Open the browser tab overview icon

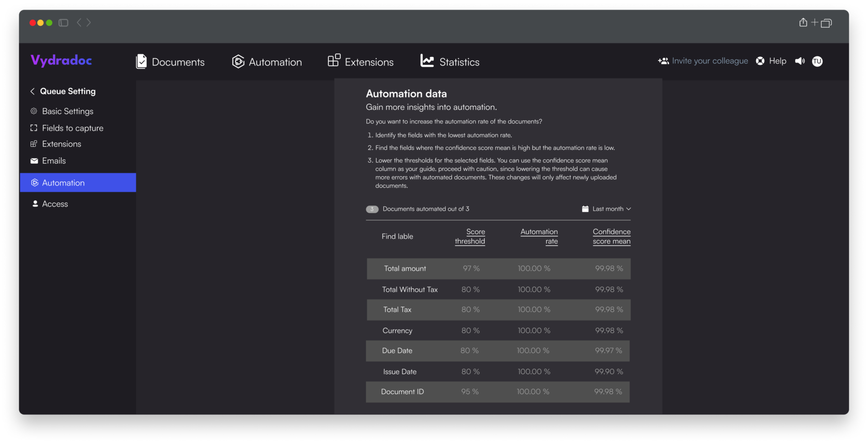click(826, 23)
